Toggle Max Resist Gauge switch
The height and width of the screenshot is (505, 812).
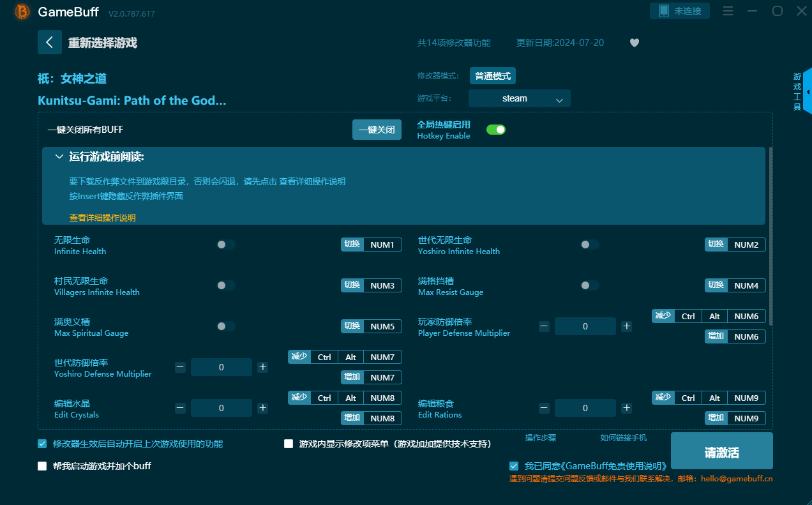click(x=590, y=285)
